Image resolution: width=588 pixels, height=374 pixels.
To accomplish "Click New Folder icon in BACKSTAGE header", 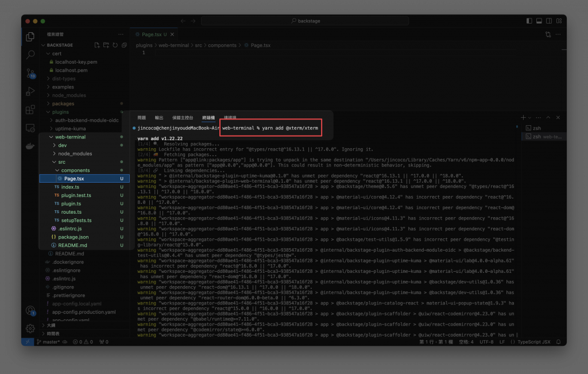I will point(106,45).
